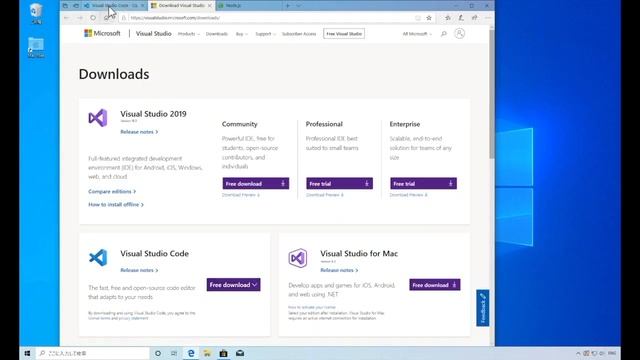Click the Microsoft logo in site header
The height and width of the screenshot is (360, 640).
(102, 33)
